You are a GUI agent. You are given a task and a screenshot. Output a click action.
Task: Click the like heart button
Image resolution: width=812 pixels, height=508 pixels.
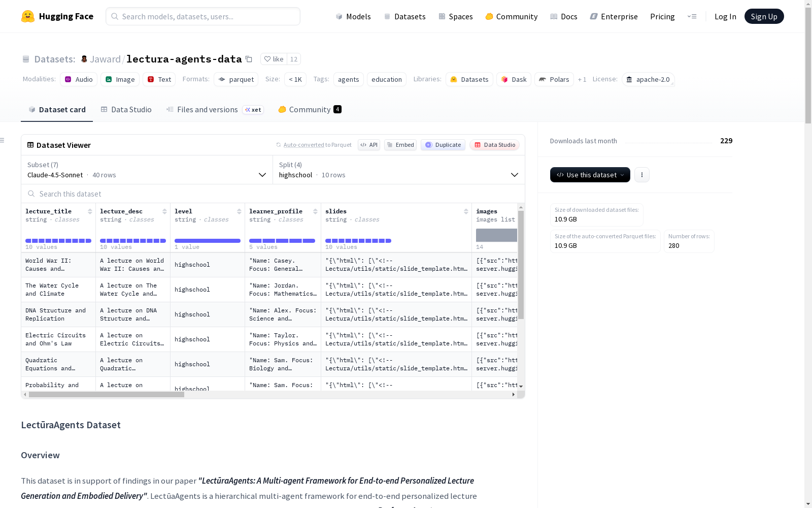[x=274, y=59]
